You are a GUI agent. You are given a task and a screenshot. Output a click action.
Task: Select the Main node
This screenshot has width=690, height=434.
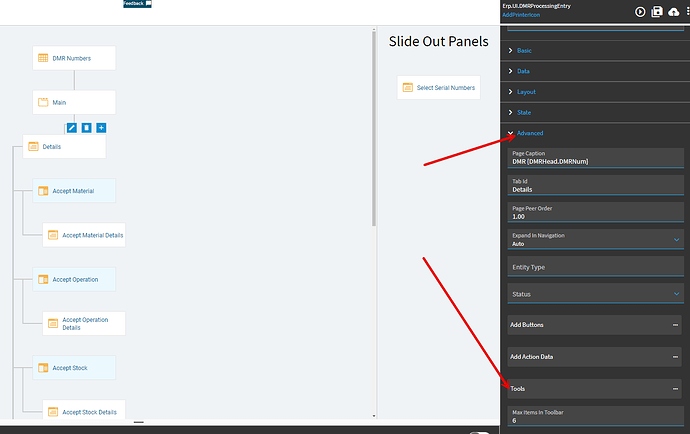pyautogui.click(x=74, y=103)
